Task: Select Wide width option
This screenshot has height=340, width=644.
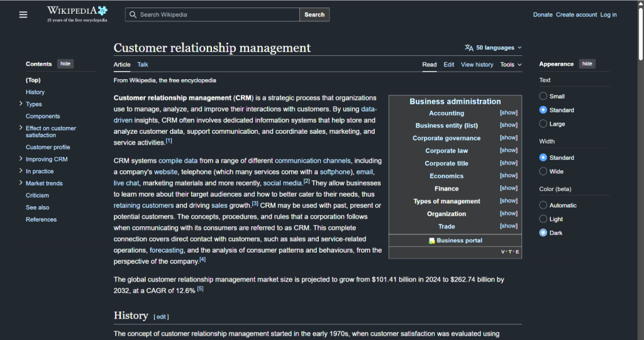Action: (x=543, y=171)
